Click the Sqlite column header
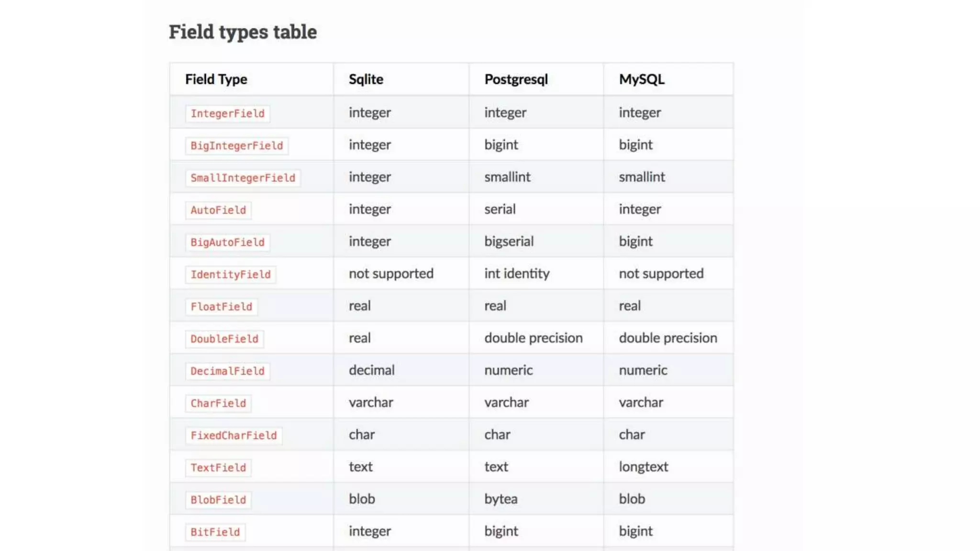The height and width of the screenshot is (551, 980). pyautogui.click(x=366, y=79)
